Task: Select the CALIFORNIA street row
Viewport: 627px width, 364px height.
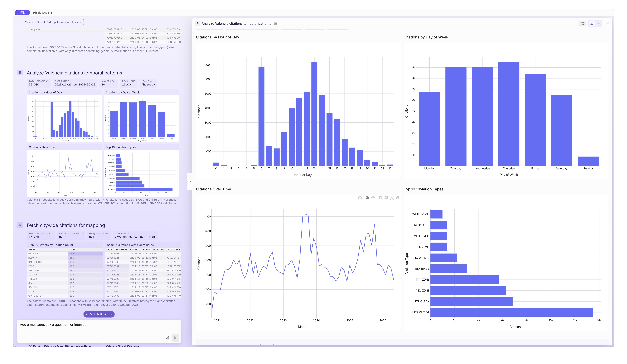Action: pyautogui.click(x=65, y=262)
